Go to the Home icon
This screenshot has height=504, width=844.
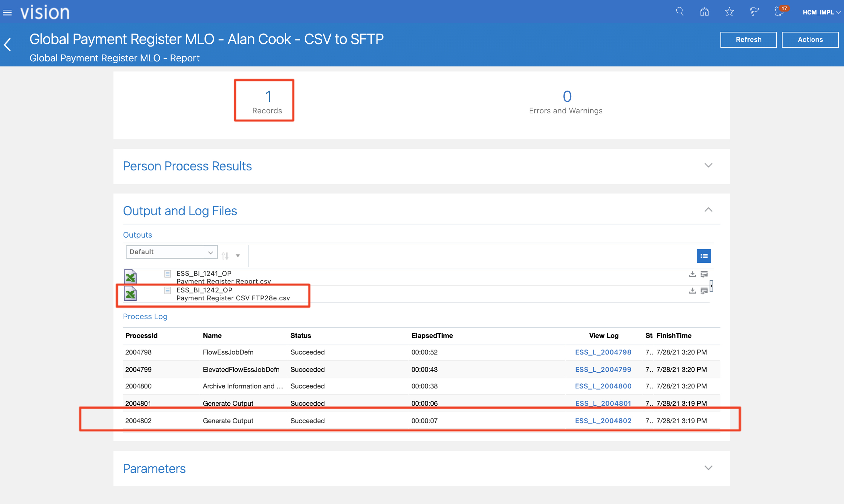[x=704, y=12]
